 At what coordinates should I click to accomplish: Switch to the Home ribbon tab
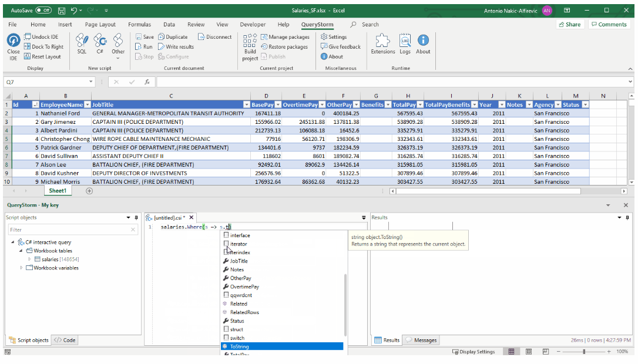[38, 25]
